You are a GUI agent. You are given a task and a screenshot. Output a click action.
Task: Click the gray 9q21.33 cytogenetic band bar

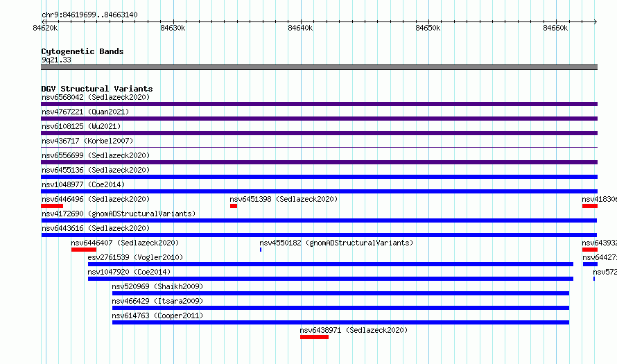click(x=319, y=67)
